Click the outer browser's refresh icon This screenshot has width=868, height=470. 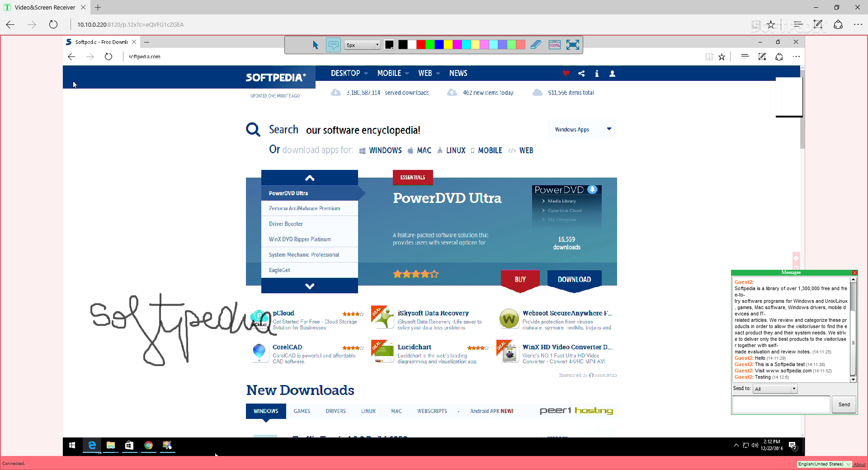point(53,24)
